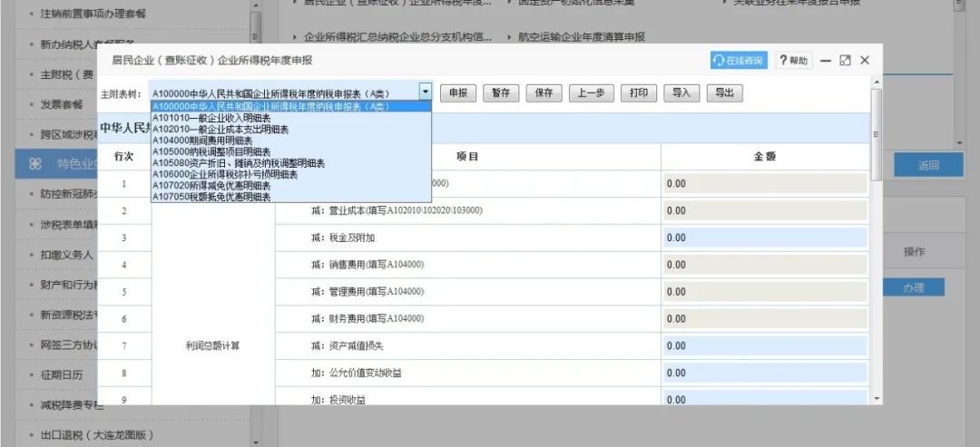Close the 企业所得税年度申报 dialog
Screen dimensions: 980x447
[x=865, y=61]
